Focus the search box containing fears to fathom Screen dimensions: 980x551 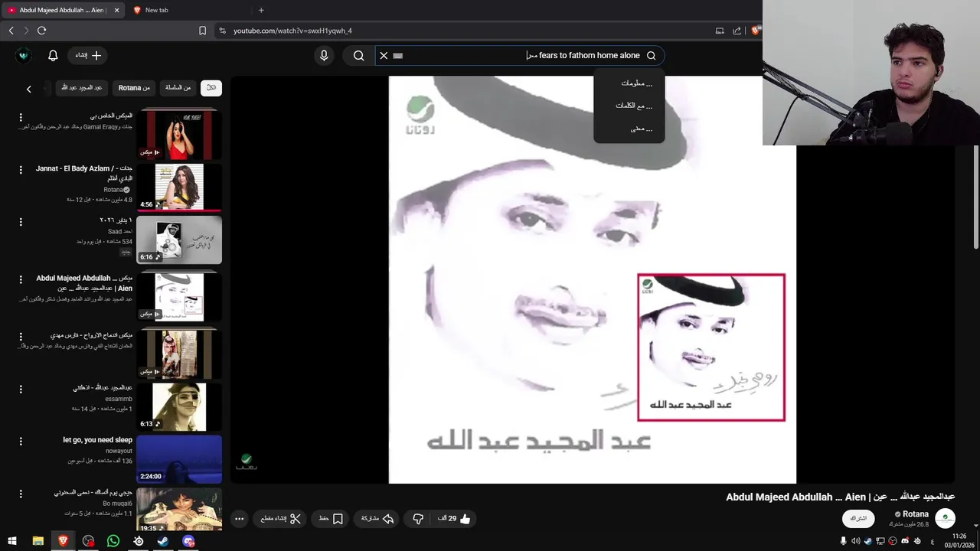point(521,55)
